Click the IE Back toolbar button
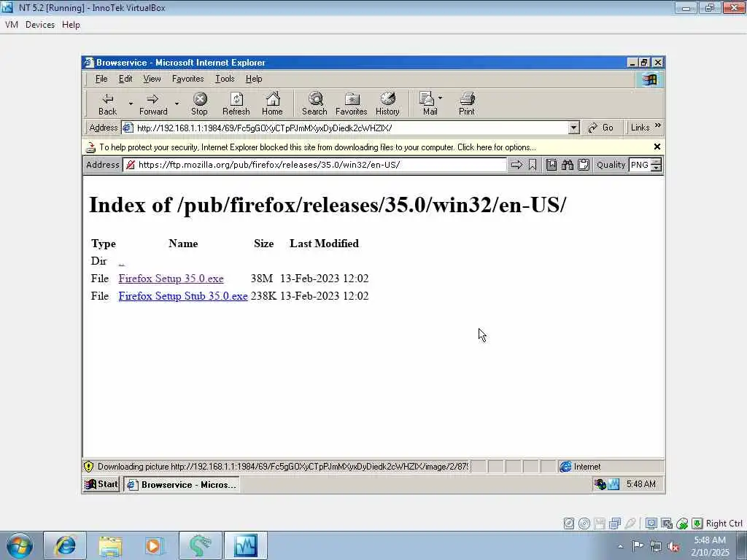 108,104
